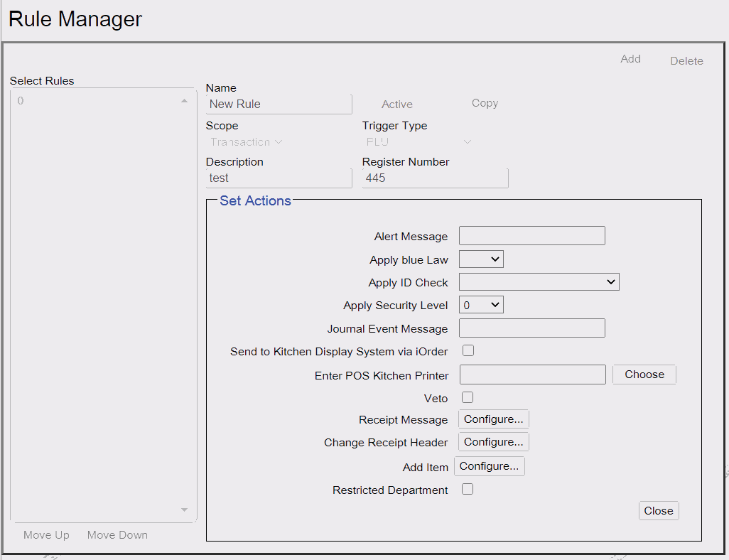The height and width of the screenshot is (560, 729).
Task: Open the Trigger Type PLU dropdown
Action: click(x=418, y=142)
